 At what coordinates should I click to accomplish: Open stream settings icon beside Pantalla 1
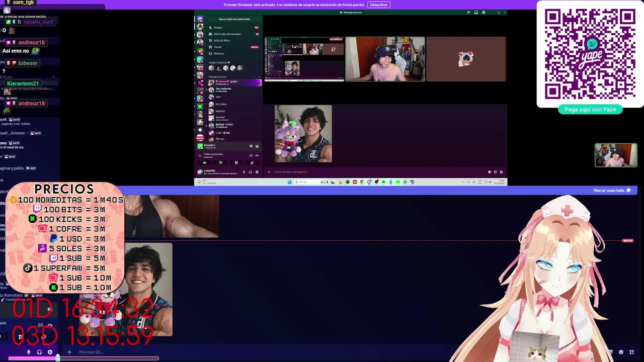pyautogui.click(x=257, y=146)
